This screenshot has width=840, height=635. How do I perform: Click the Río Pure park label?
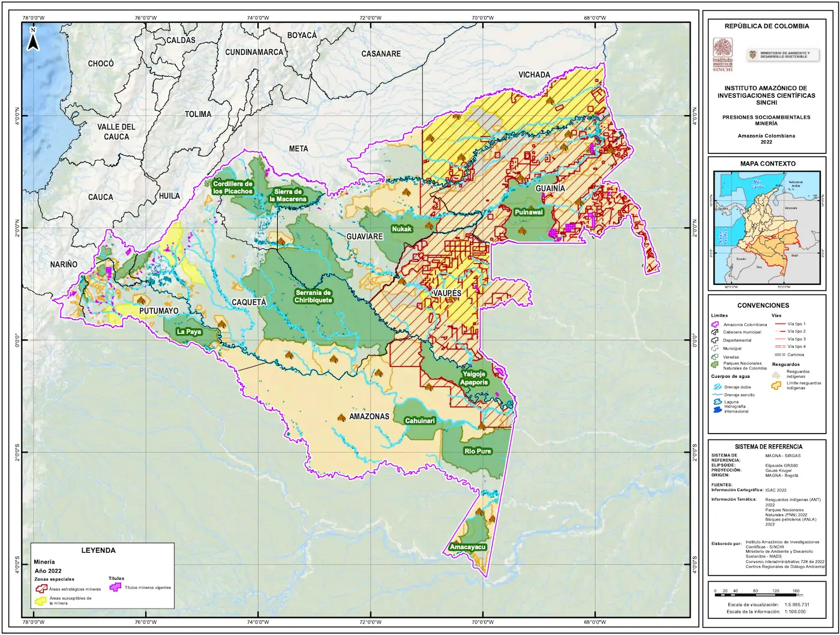point(478,451)
